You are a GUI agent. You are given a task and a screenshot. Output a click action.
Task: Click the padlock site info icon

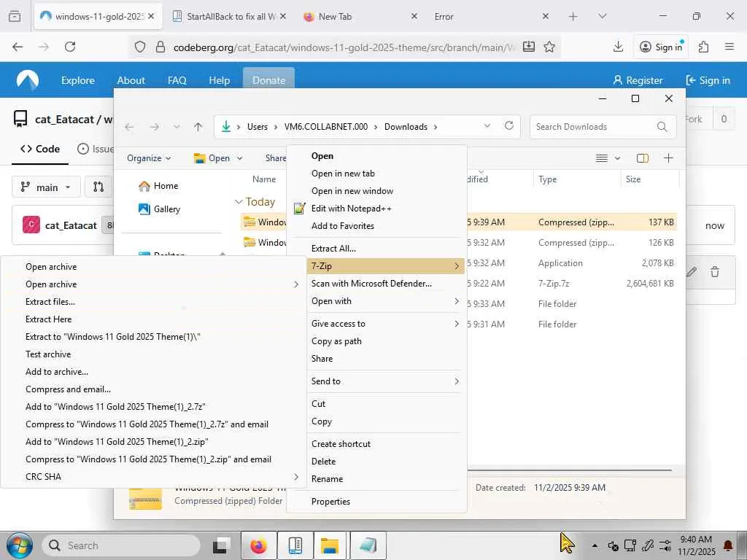click(160, 47)
